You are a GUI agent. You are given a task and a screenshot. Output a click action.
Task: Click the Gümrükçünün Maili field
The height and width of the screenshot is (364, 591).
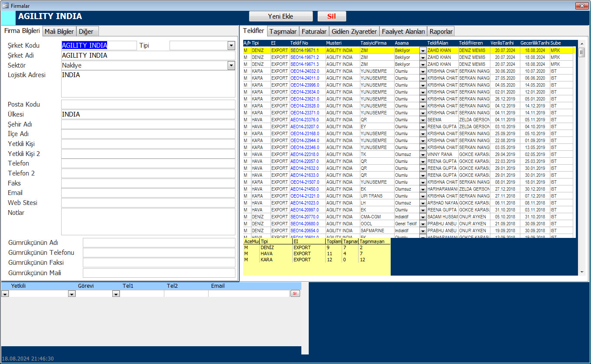tap(159, 273)
